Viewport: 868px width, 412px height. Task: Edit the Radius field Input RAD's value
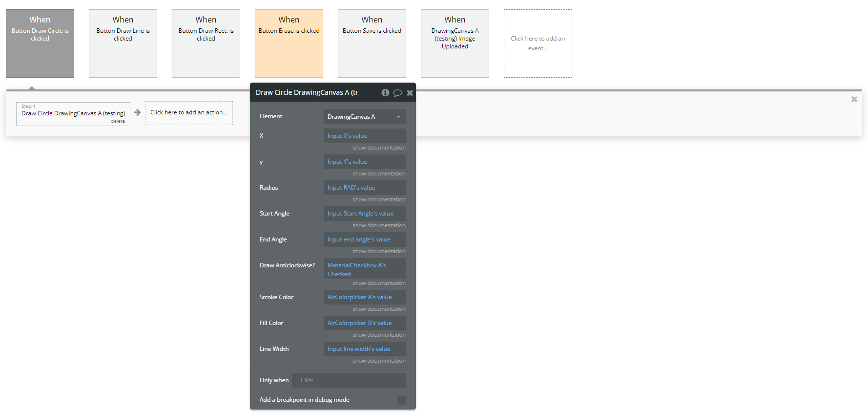[365, 188]
